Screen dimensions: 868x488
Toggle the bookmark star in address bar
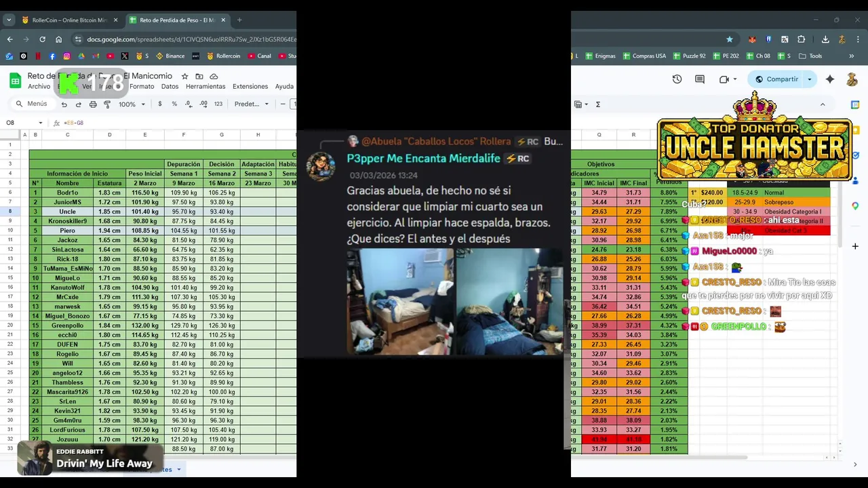[x=730, y=39]
